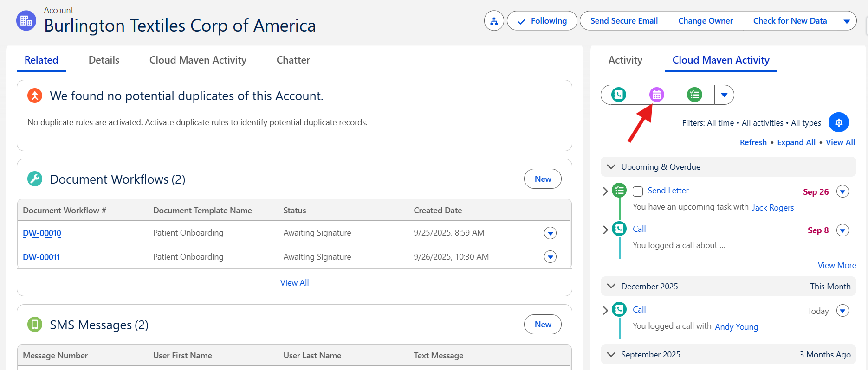The height and width of the screenshot is (370, 868).
Task: Open more activity actions dropdown
Action: tap(724, 95)
